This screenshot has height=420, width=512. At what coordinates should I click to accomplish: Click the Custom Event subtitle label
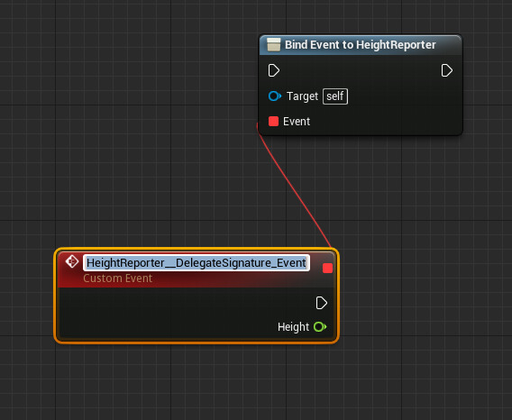117,278
